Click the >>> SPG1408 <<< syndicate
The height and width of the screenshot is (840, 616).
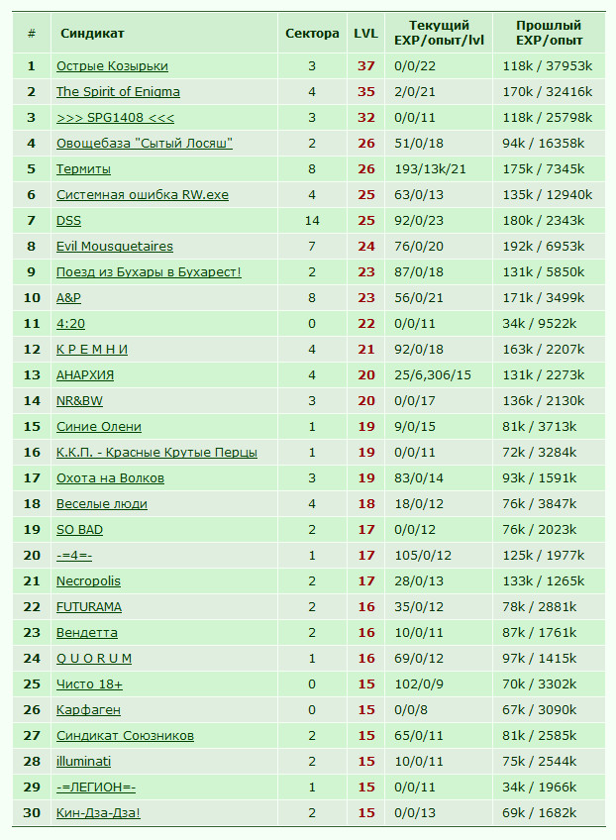pos(115,117)
